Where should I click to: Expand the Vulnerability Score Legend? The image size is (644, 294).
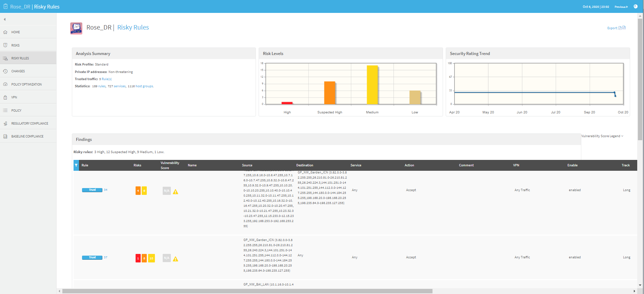coord(602,136)
